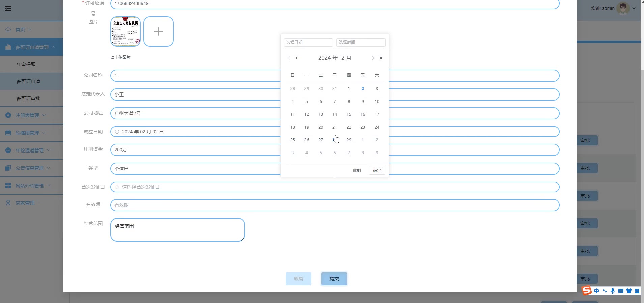Select the 注册表管理 menu item
Screen dimensions: 644x303
click(x=31, y=115)
